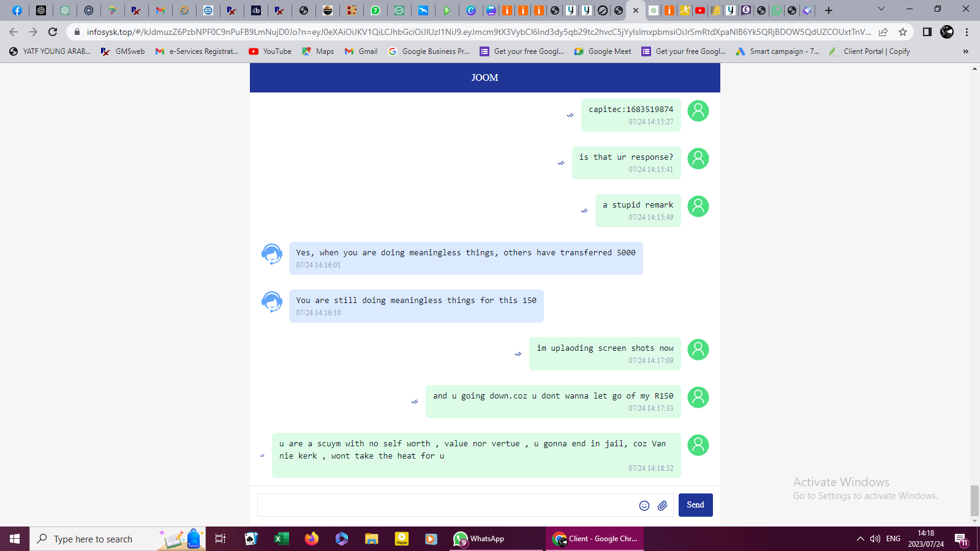The height and width of the screenshot is (551, 980).
Task: Open Chrome side panel icon
Action: tap(927, 32)
